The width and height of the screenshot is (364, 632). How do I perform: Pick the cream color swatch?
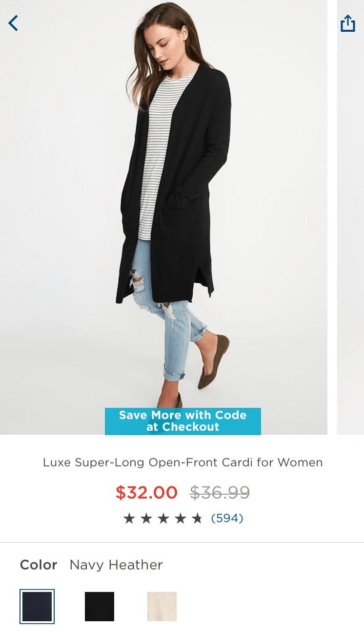[162, 607]
